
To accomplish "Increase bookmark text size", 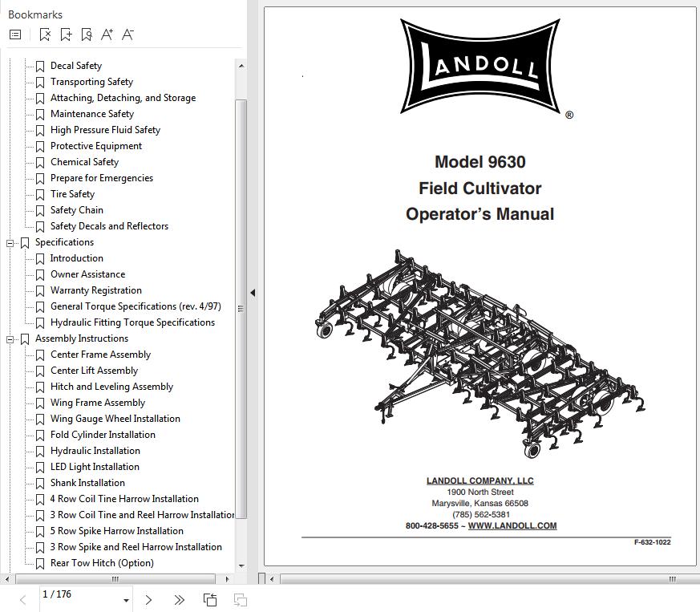I will click(107, 34).
